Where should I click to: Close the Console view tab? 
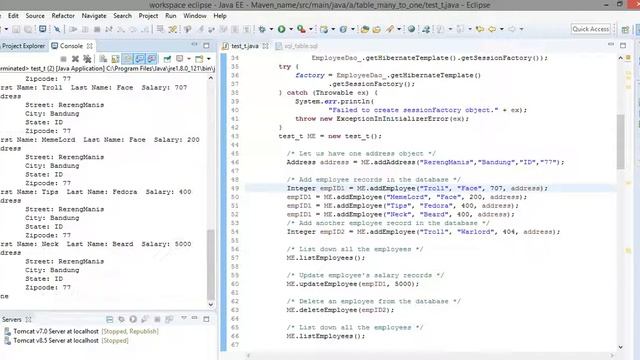click(89, 46)
